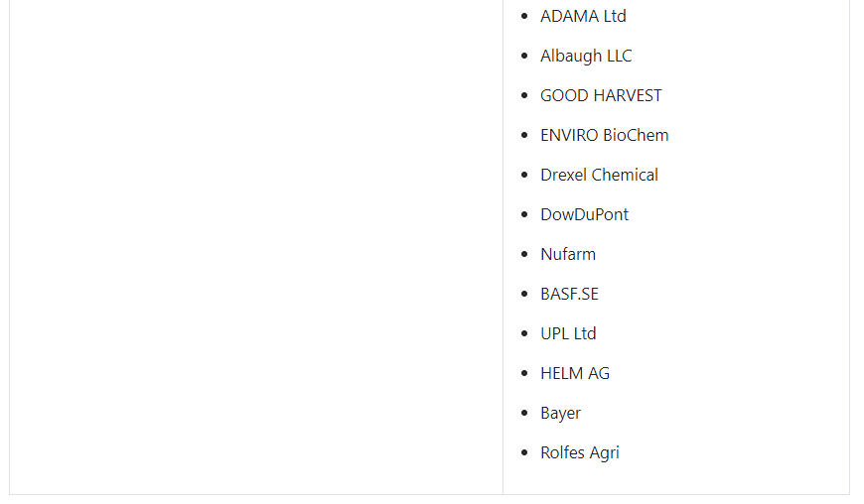Select the Albaugh LLC text
Viewport: 864px width, 504px height.
pyautogui.click(x=586, y=57)
